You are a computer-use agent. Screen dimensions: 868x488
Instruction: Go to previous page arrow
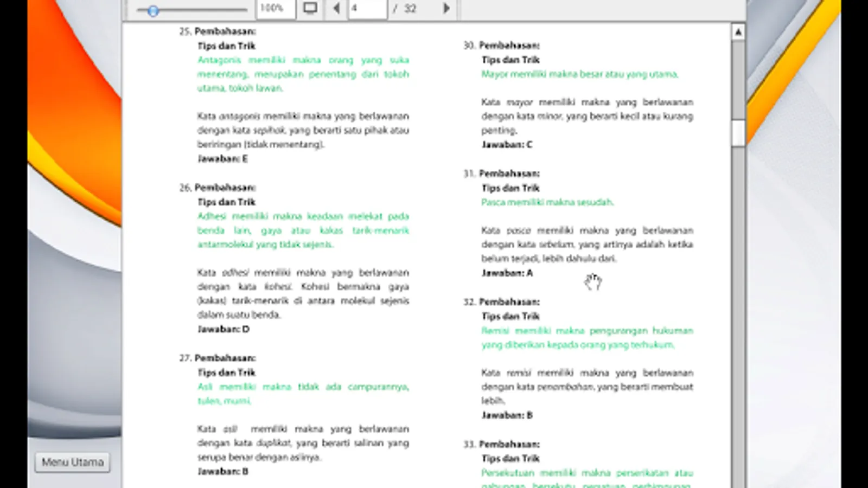[336, 8]
